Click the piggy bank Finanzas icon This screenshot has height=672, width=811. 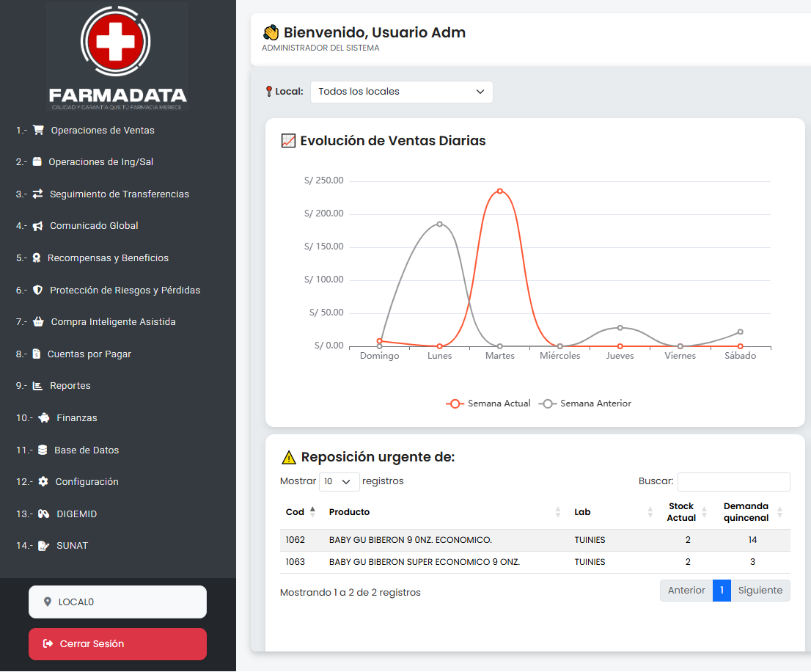tap(44, 418)
